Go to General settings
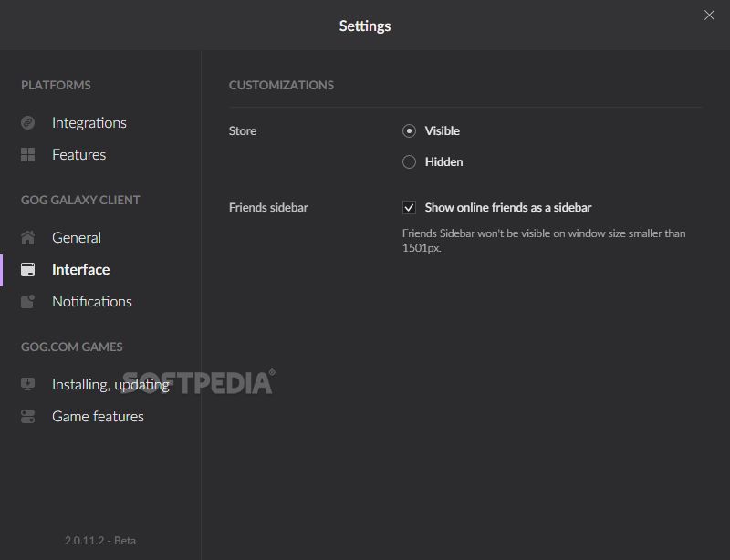The image size is (730, 560). pyautogui.click(x=77, y=237)
